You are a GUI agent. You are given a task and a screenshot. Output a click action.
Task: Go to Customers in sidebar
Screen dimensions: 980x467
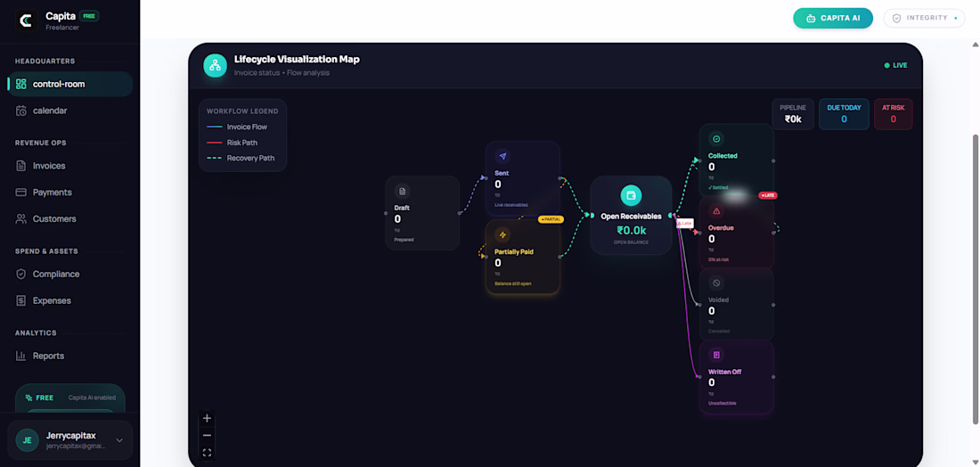(70, 219)
